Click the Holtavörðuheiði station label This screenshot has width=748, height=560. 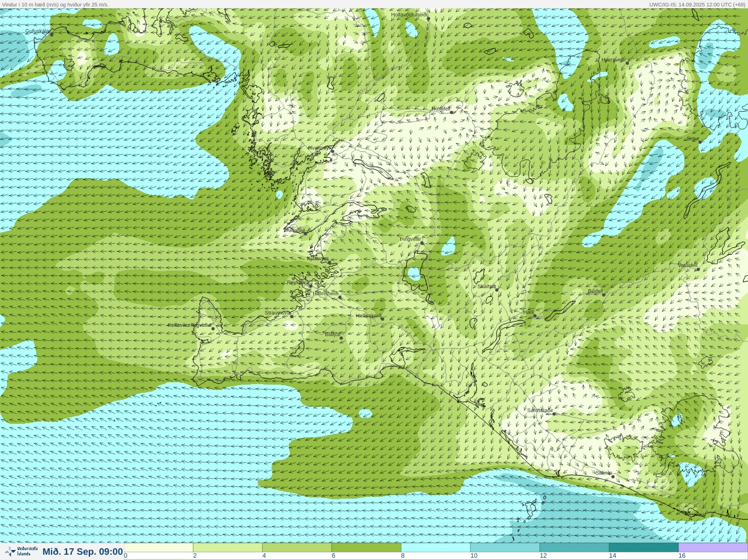[x=410, y=15]
